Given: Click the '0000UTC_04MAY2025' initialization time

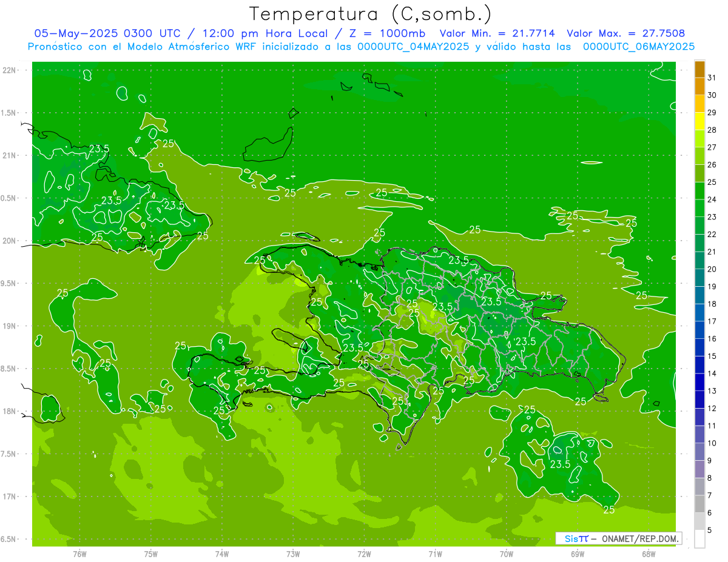Looking at the screenshot, I should (413, 47).
